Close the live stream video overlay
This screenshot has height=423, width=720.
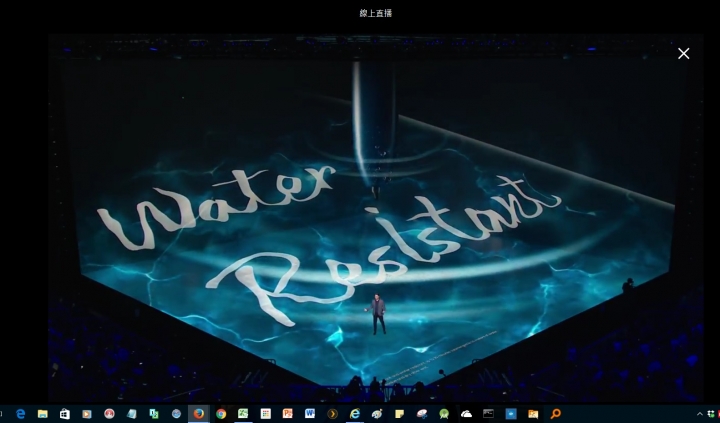point(684,54)
